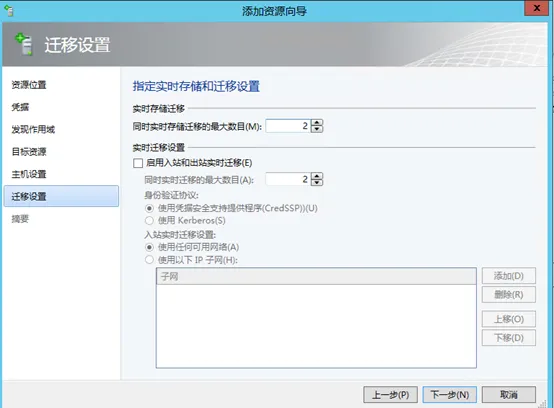Decrease the 同时实时迁移的最大数目 value
Viewport: 554px width, 408px height.
[x=317, y=182]
